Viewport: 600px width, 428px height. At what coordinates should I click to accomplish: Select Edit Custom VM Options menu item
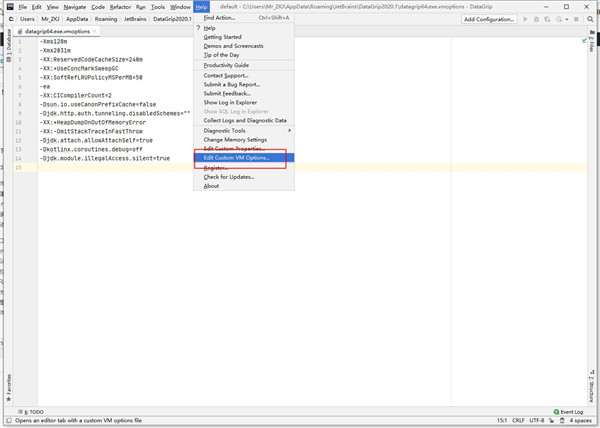(x=243, y=158)
